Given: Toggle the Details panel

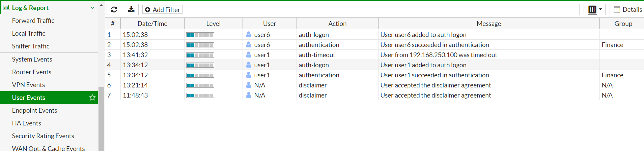Looking at the screenshot, I should coord(627,9).
